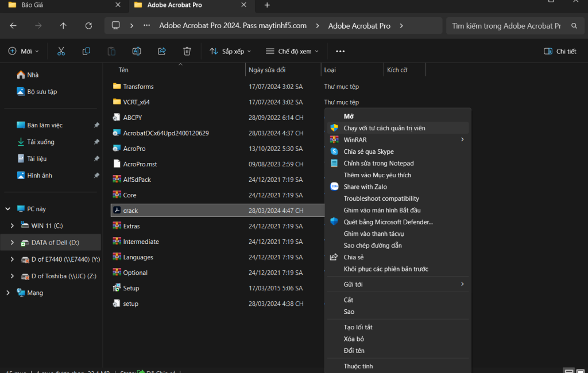The image size is (588, 373).
Task: Click the Share icon in toolbar
Action: pos(161,51)
